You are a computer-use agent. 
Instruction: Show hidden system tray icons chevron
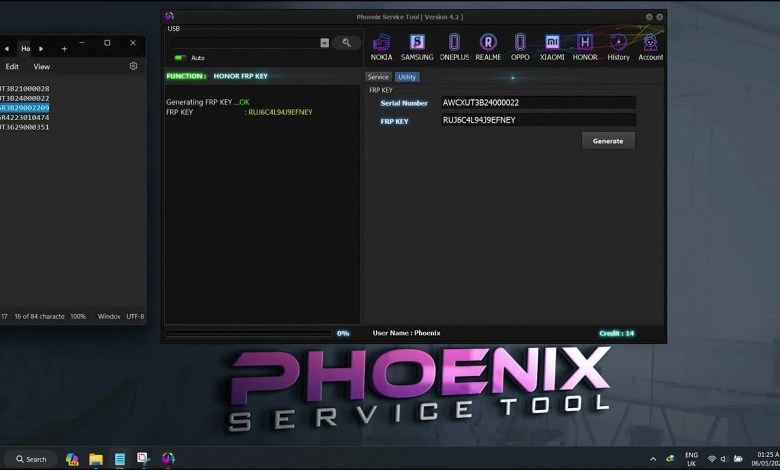pos(653,459)
